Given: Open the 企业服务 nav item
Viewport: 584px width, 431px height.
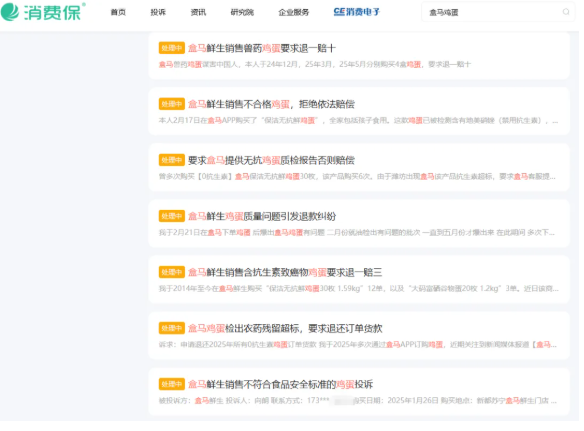Looking at the screenshot, I should [294, 12].
